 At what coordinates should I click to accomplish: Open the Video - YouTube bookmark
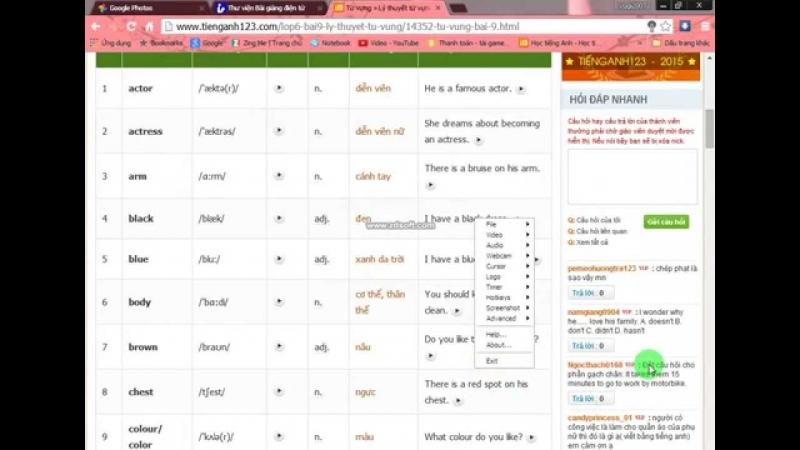coord(394,43)
